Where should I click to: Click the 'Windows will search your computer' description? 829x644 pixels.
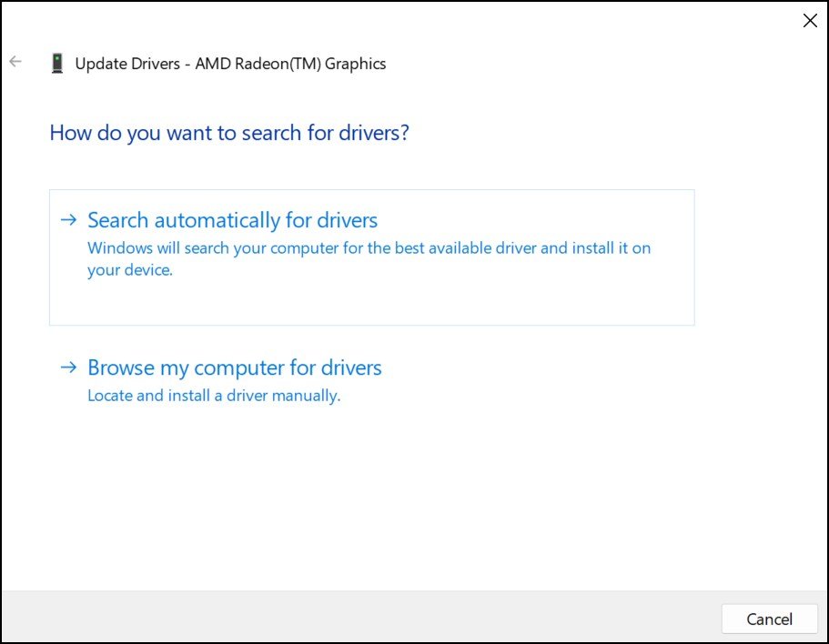pos(369,259)
